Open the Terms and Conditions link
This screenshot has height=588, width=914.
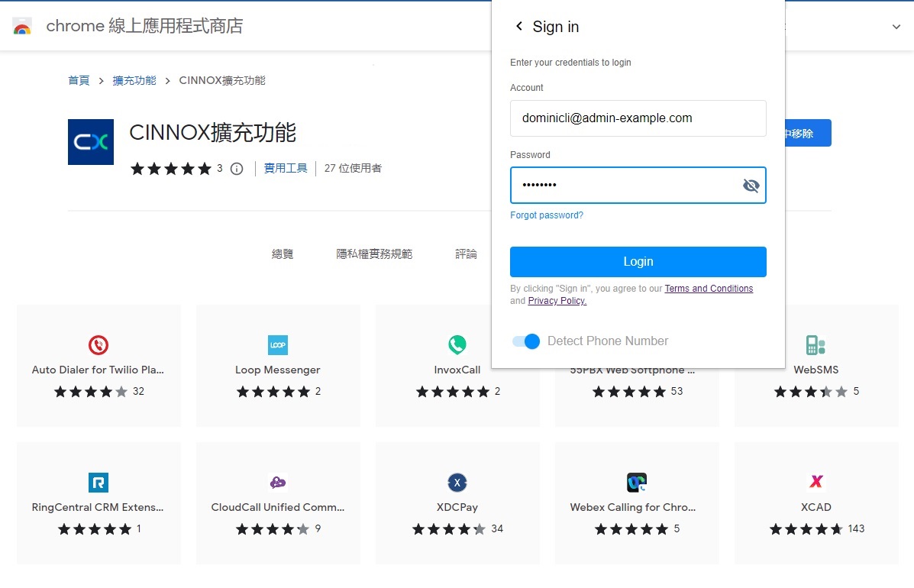(709, 289)
